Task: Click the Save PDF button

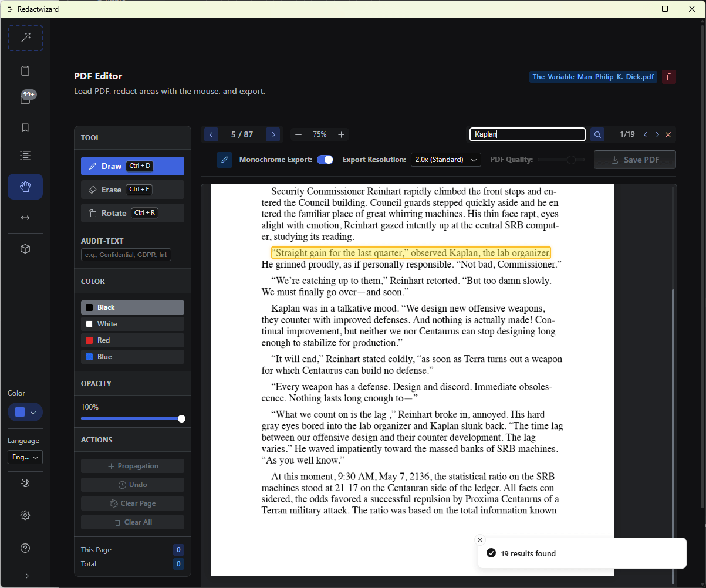Action: 635,160
